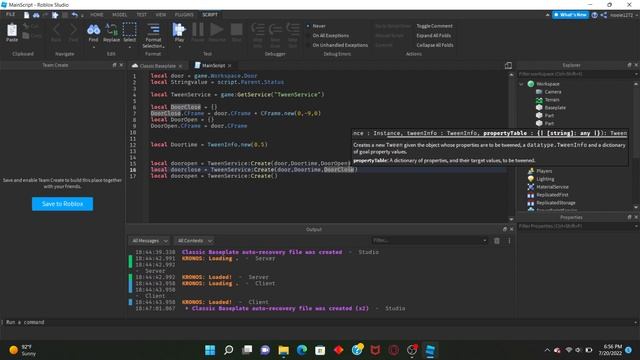Open the Windows Start menu
Image resolution: width=640 pixels, height=360 pixels.
tap(210, 350)
